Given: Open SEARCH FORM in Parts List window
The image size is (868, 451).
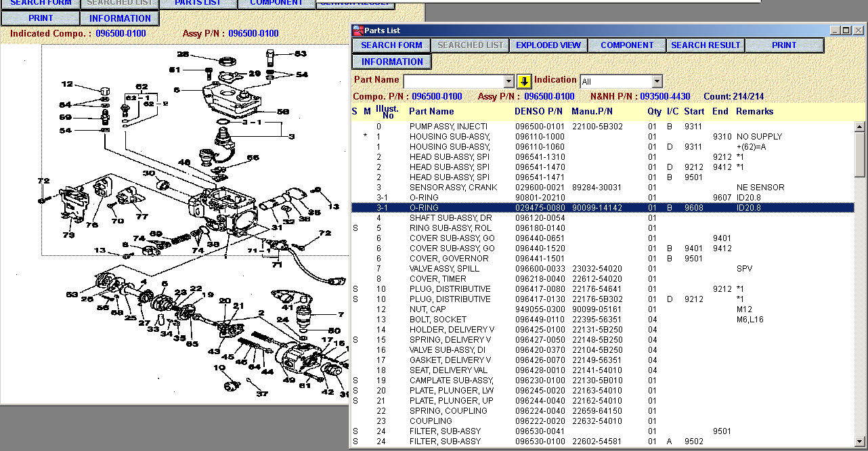Looking at the screenshot, I should click(391, 45).
